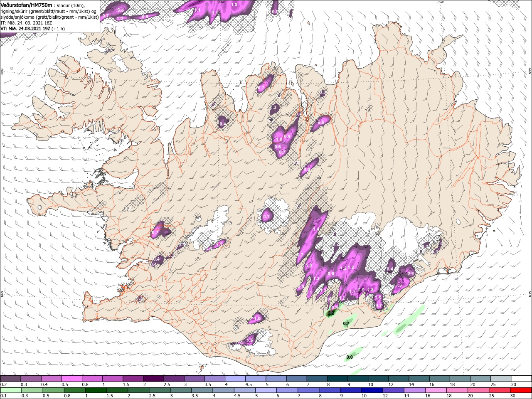Click the 1.5 value at the top edge
This screenshot has height=399, width=532.
[x=234, y=5]
